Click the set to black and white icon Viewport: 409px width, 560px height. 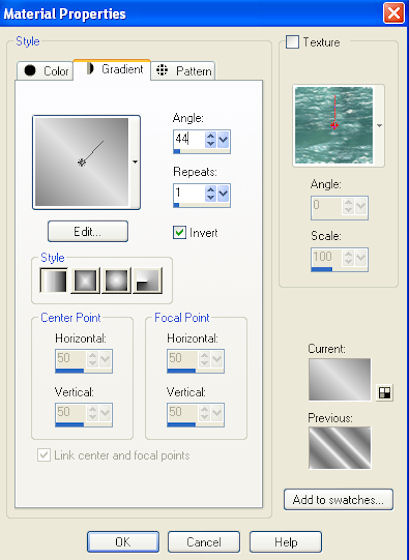pos(384,392)
